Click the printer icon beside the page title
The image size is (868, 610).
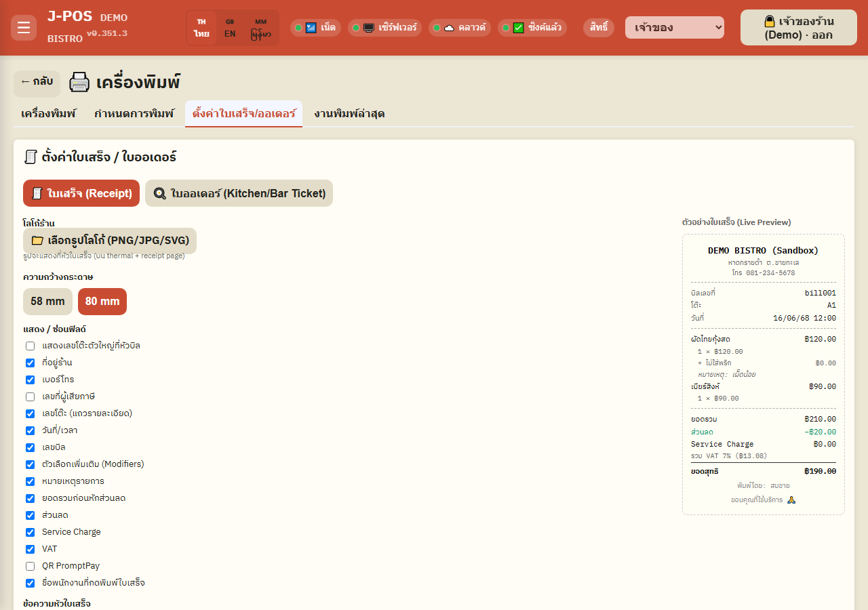point(79,83)
